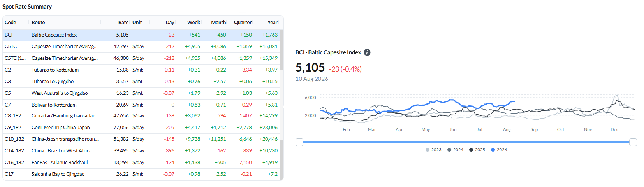
Task: Sort table by Code column header
Action: tap(11, 23)
